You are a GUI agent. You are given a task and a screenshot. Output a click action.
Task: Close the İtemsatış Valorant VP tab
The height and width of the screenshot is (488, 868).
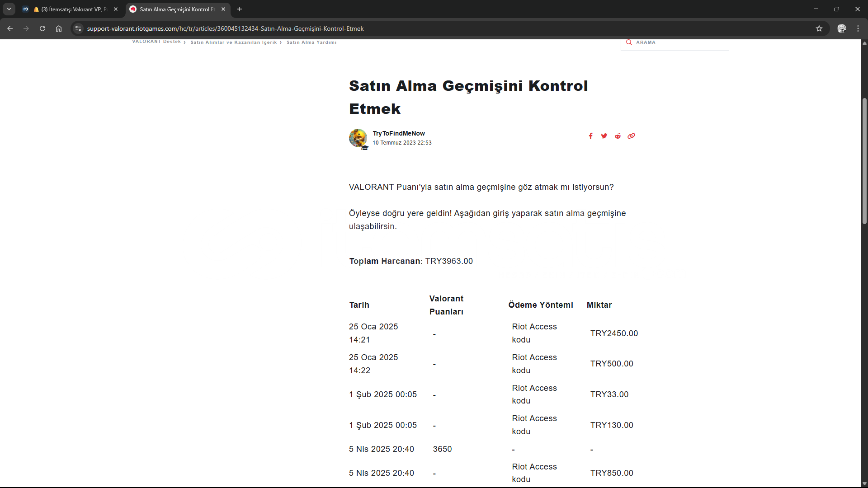click(116, 9)
